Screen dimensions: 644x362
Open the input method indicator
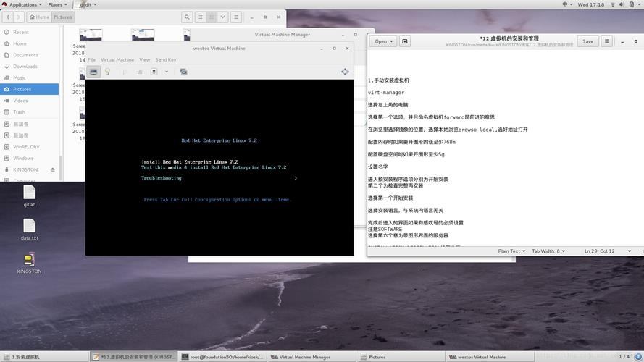566,4
